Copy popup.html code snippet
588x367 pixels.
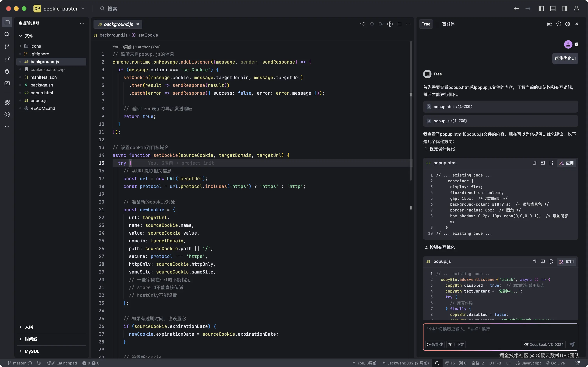[534, 163]
